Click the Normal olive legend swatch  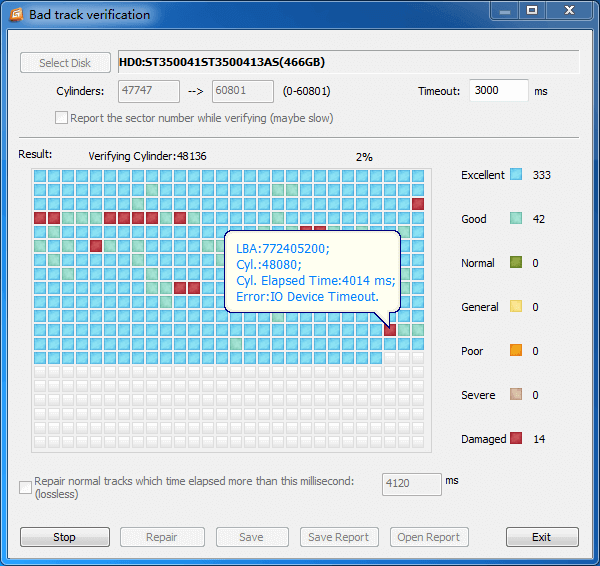516,263
